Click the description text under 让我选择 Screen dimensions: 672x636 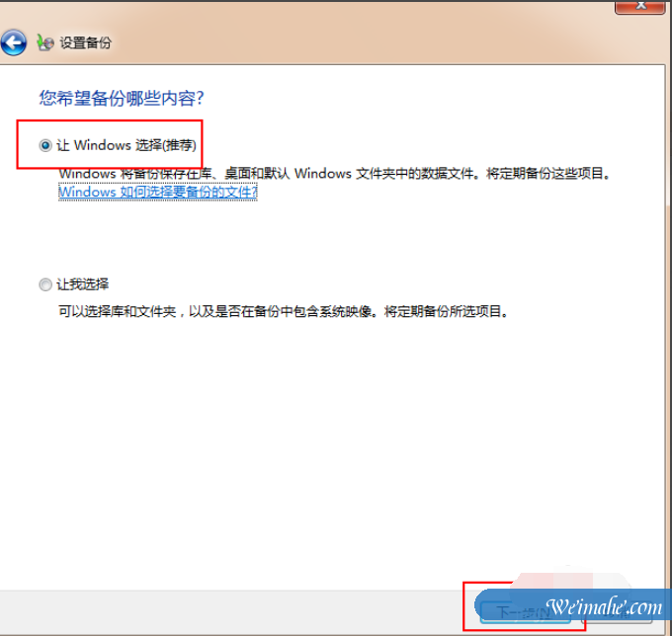click(x=284, y=311)
